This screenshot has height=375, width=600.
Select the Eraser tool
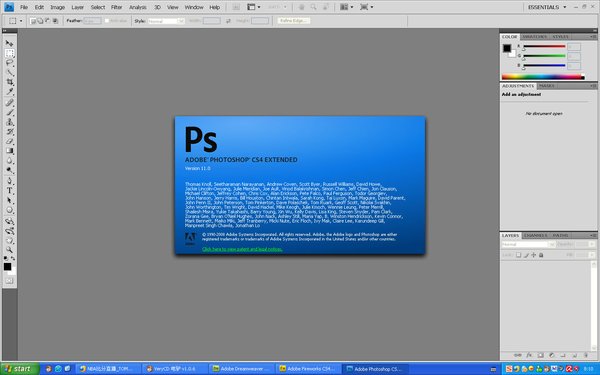(10, 142)
